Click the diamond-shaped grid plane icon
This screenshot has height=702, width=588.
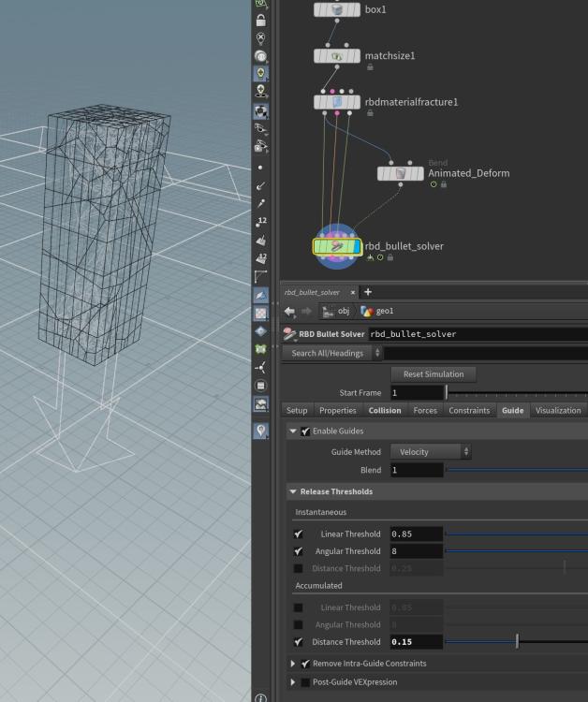tap(260, 331)
